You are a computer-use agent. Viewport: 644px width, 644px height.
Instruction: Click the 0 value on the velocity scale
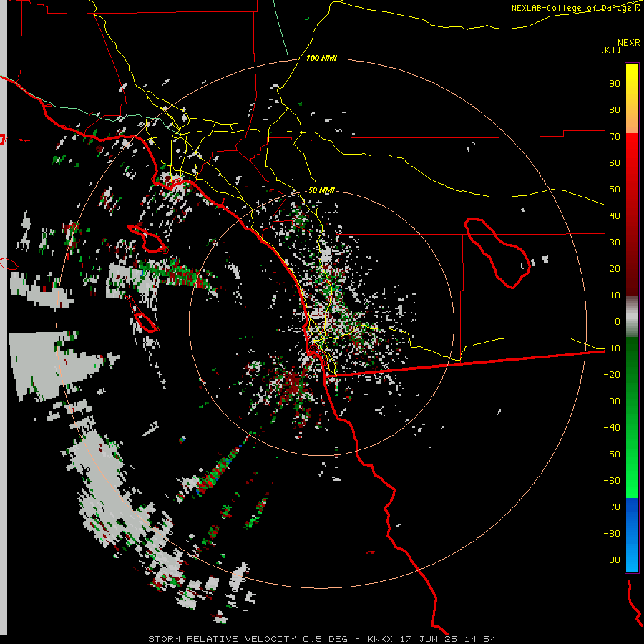coord(618,322)
